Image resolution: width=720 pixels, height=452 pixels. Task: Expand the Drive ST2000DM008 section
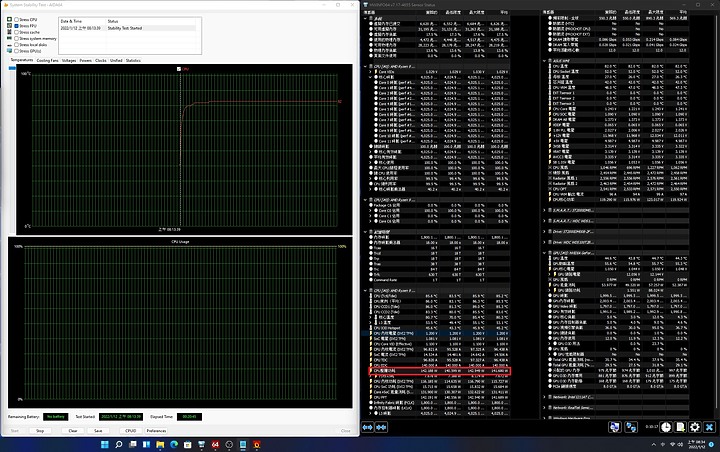[545, 232]
